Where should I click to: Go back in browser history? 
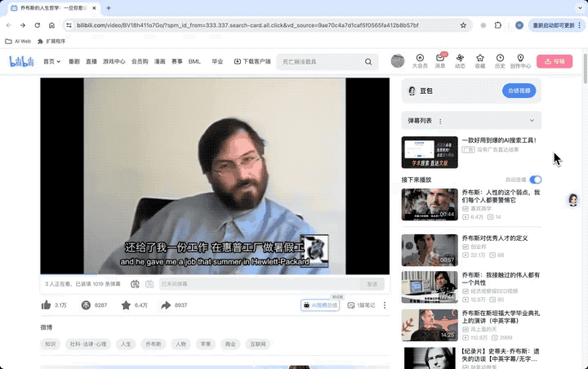(9, 25)
